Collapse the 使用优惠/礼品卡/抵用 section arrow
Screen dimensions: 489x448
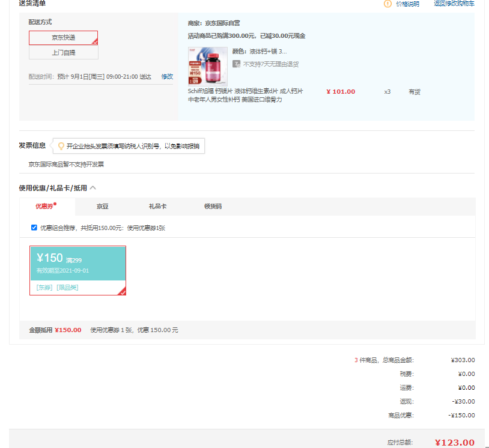point(93,188)
